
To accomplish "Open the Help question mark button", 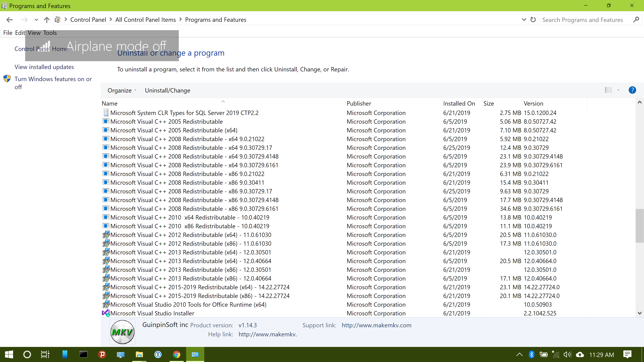I will 632,90.
